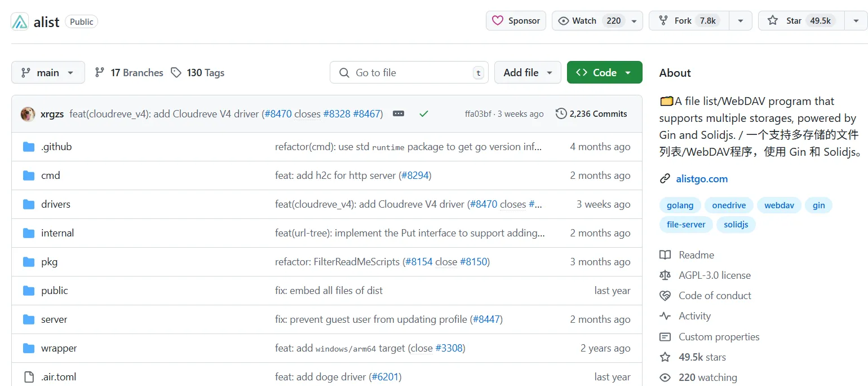Image resolution: width=868 pixels, height=386 pixels.
Task: Click the pkg folder icon
Action: point(29,262)
